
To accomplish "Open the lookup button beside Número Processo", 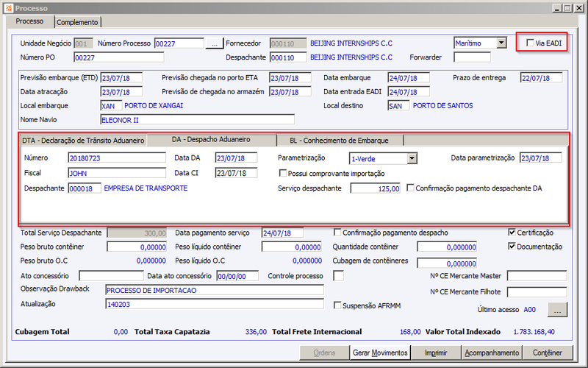I will (x=215, y=43).
